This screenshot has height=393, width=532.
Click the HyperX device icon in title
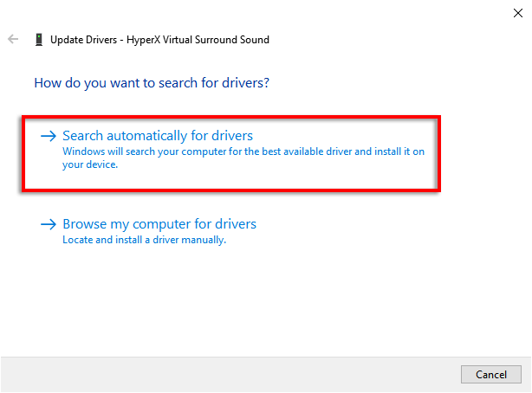click(39, 40)
